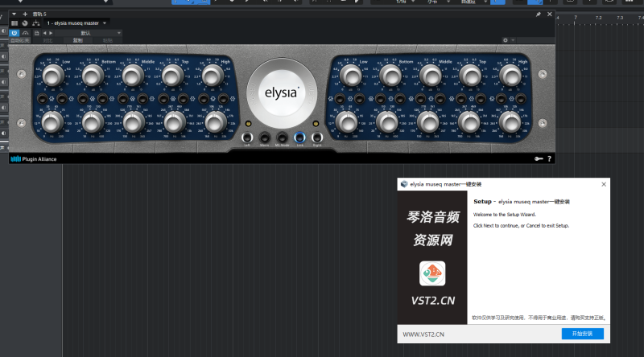Toggle the plugin power bypass button
The height and width of the screenshot is (357, 644).
click(15, 33)
